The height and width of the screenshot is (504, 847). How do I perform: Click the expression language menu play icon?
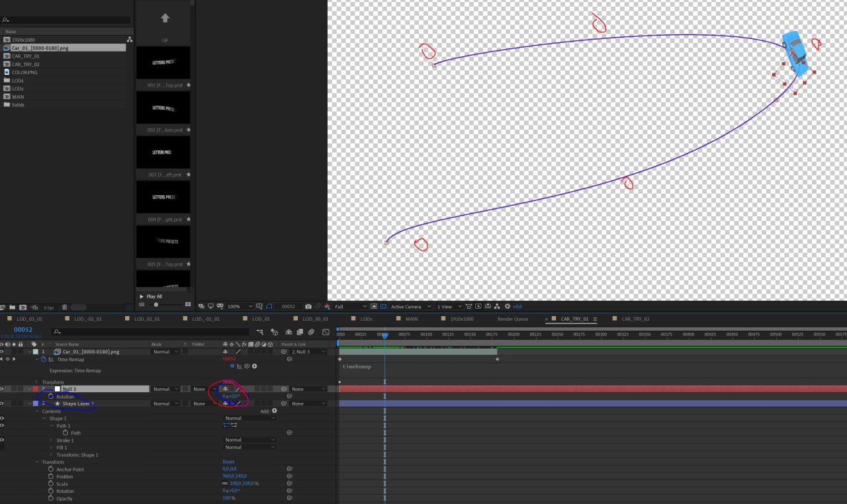pyautogui.click(x=254, y=366)
